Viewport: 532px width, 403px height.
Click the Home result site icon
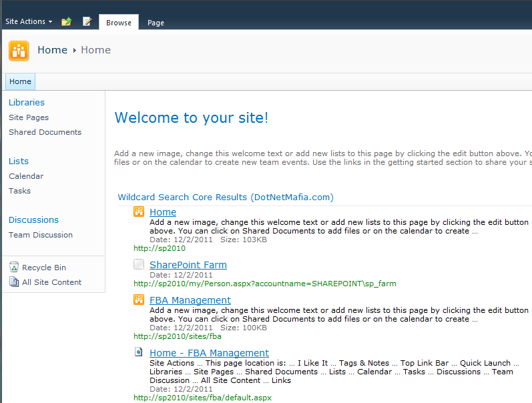[x=139, y=212]
